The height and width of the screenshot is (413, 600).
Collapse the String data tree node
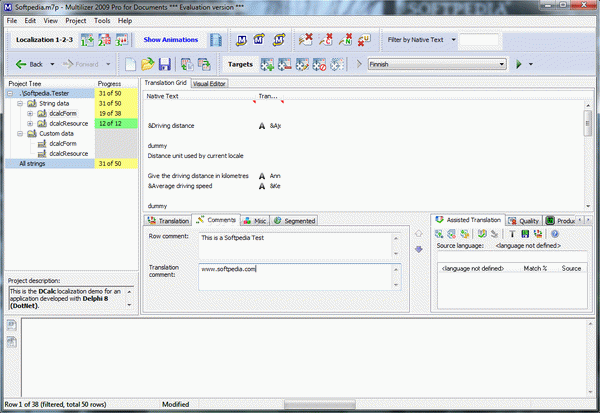20,103
